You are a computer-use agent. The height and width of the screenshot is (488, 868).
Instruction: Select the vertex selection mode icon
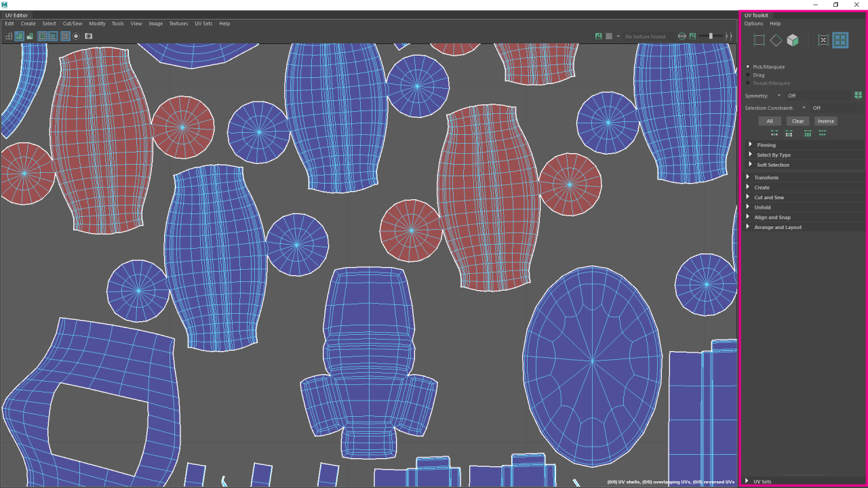(759, 40)
